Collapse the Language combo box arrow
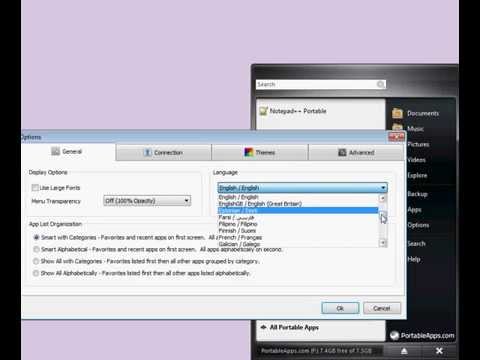480x360 pixels. point(383,188)
